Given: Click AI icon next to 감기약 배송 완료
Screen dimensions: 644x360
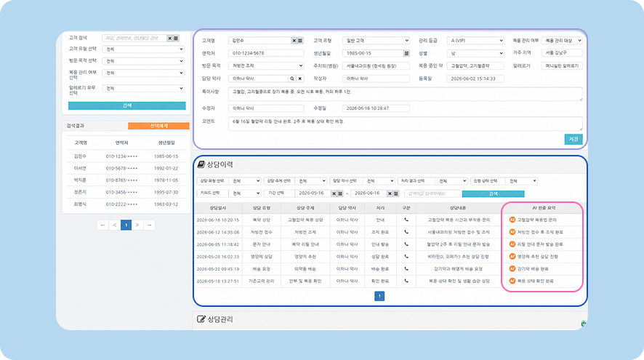Looking at the screenshot, I should pyautogui.click(x=512, y=269).
